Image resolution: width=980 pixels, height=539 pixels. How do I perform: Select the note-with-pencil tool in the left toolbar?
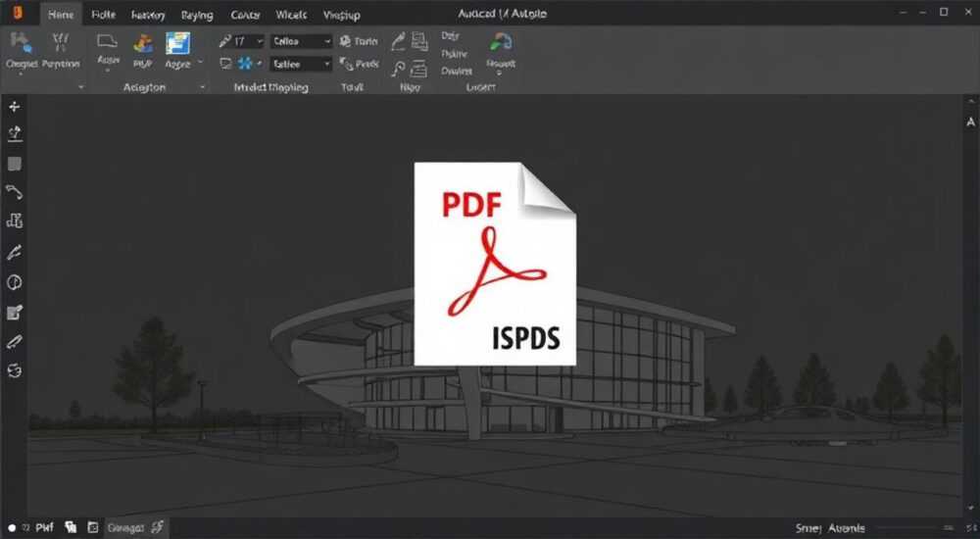(15, 313)
